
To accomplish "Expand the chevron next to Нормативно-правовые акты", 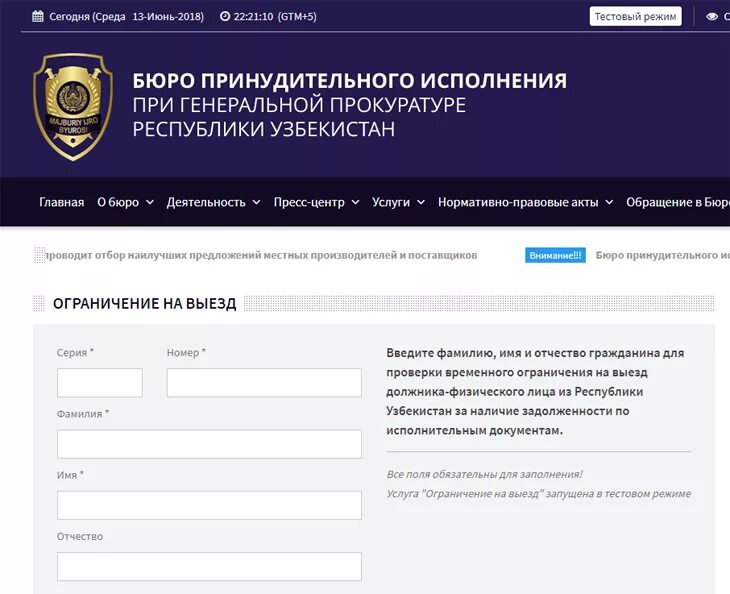I will pos(609,202).
